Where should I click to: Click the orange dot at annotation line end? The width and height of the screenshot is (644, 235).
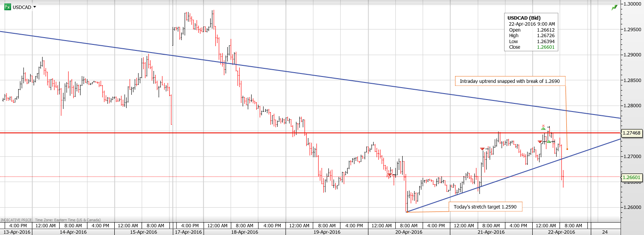tap(567, 149)
